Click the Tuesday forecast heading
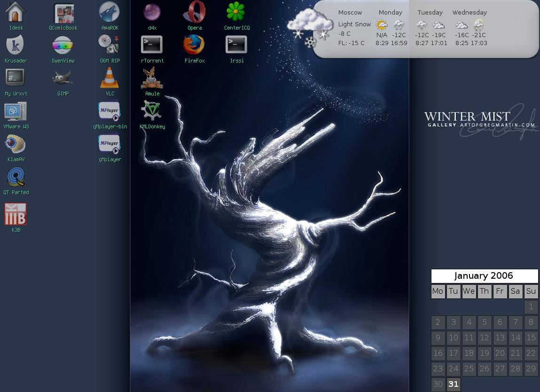This screenshot has width=540, height=392. pyautogui.click(x=430, y=12)
